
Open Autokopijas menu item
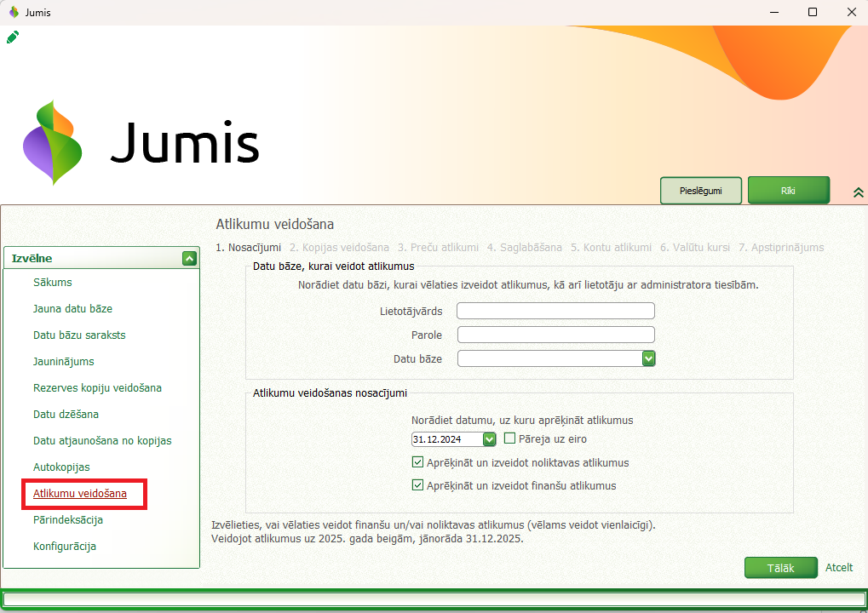pyautogui.click(x=61, y=467)
